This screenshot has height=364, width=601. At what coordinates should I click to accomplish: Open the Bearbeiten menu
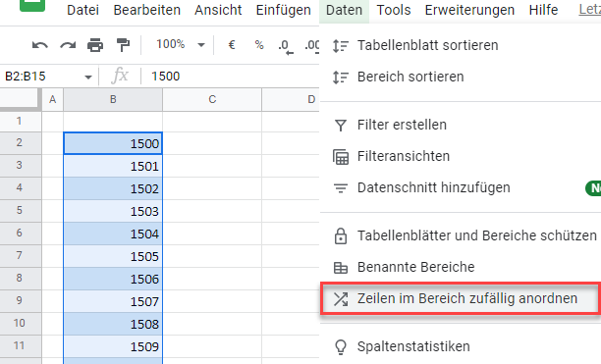point(146,10)
